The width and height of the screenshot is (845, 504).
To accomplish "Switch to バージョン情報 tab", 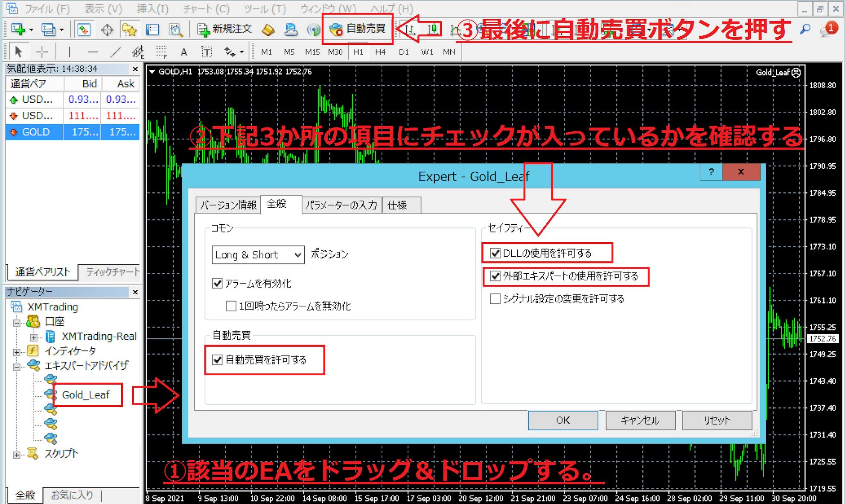I will (x=228, y=205).
